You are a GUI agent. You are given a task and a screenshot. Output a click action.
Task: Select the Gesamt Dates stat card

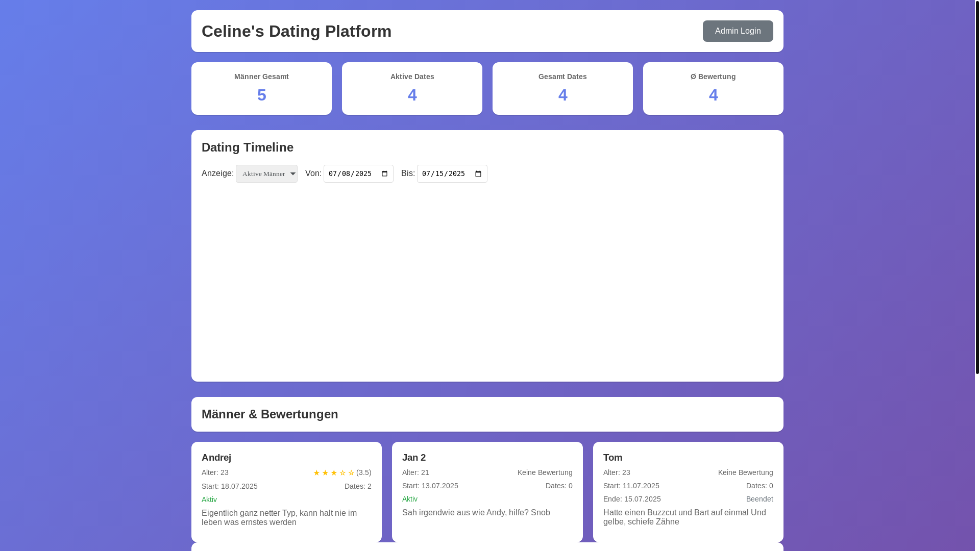coord(562,88)
